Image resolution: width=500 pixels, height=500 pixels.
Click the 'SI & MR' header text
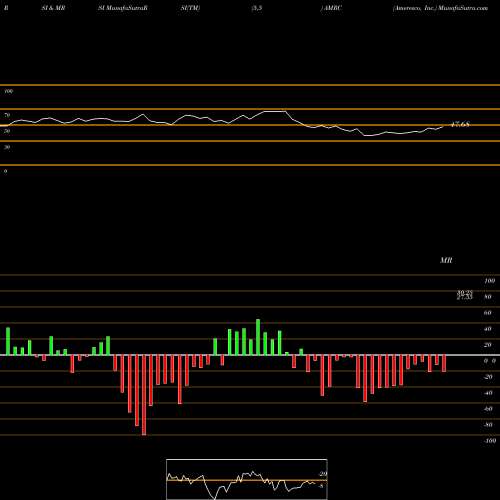[53, 8]
